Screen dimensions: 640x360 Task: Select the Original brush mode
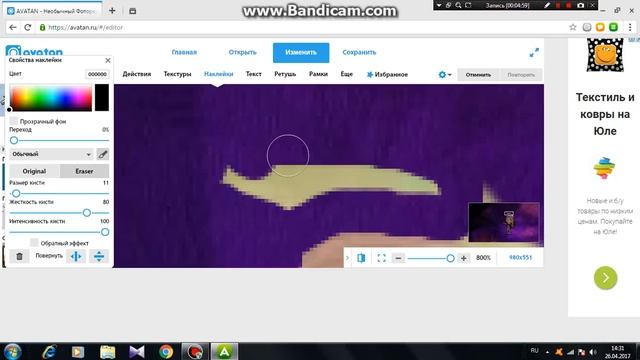34,171
